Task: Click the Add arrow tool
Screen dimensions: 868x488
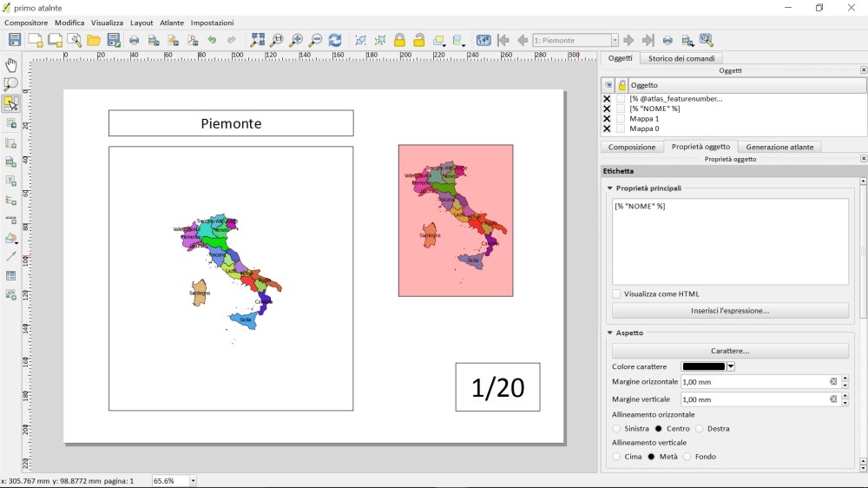Action: pyautogui.click(x=10, y=257)
